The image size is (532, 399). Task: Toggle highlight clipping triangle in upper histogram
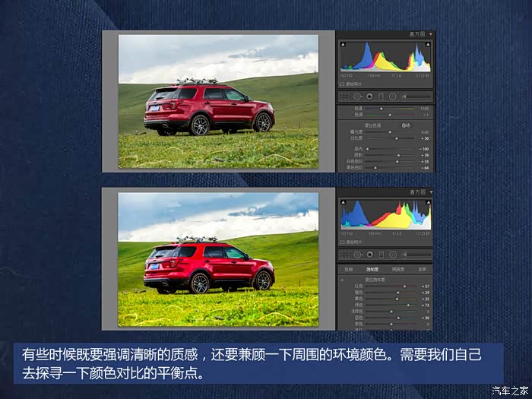428,44
